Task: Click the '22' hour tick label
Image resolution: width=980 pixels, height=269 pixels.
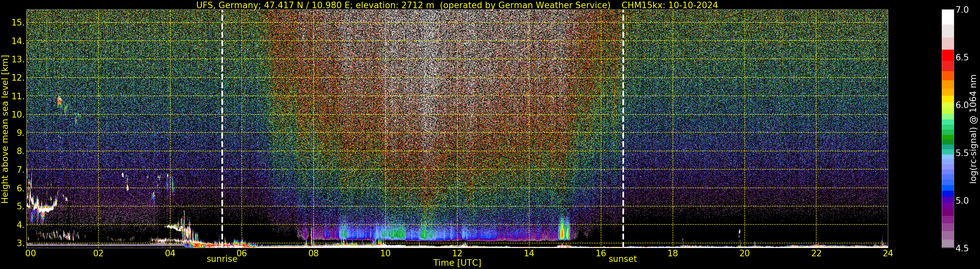Action: point(816,253)
